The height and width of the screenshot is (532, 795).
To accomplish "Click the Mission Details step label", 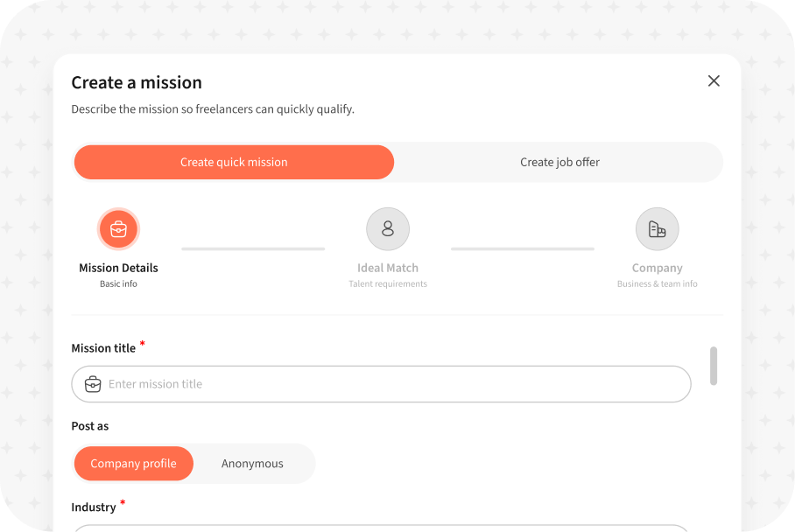I will point(119,268).
